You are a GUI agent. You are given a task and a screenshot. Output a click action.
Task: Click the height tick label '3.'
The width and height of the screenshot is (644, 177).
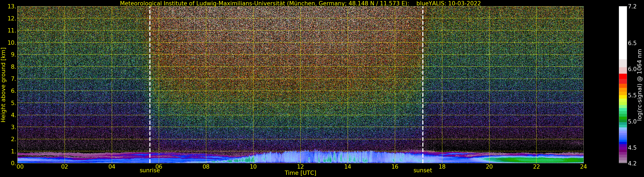pos(14,127)
